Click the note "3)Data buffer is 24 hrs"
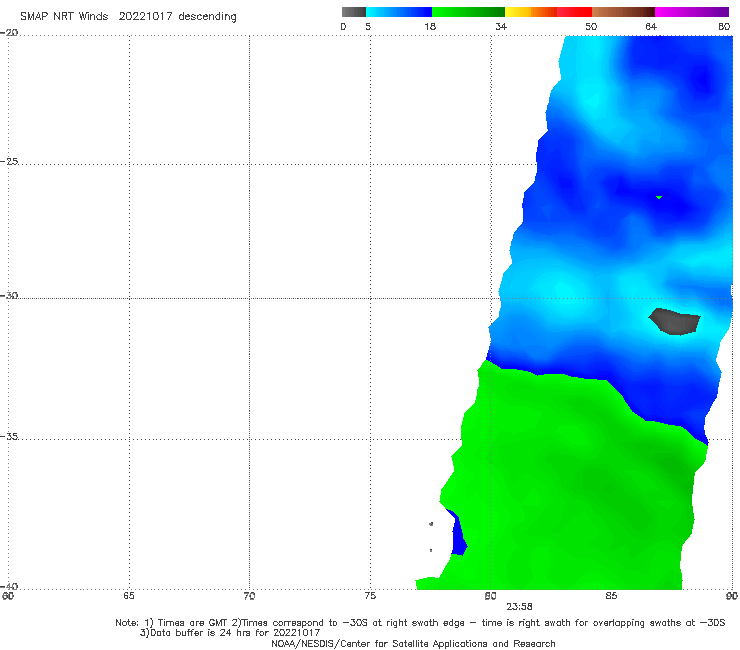740x650 pixels. click(230, 633)
